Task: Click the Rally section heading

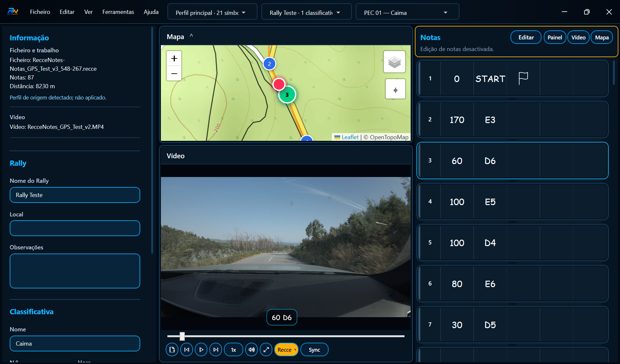Action: click(x=18, y=163)
